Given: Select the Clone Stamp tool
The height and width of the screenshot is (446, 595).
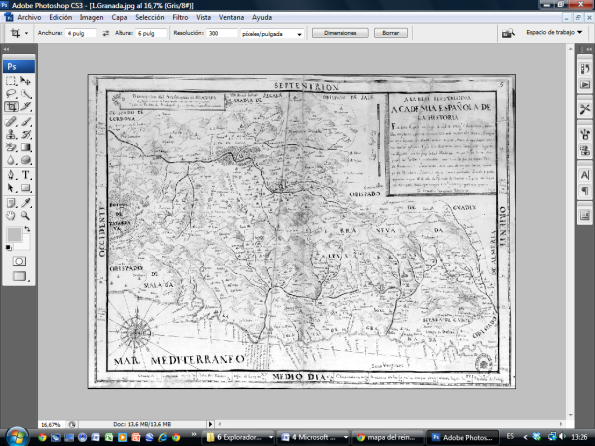Looking at the screenshot, I should click(11, 134).
